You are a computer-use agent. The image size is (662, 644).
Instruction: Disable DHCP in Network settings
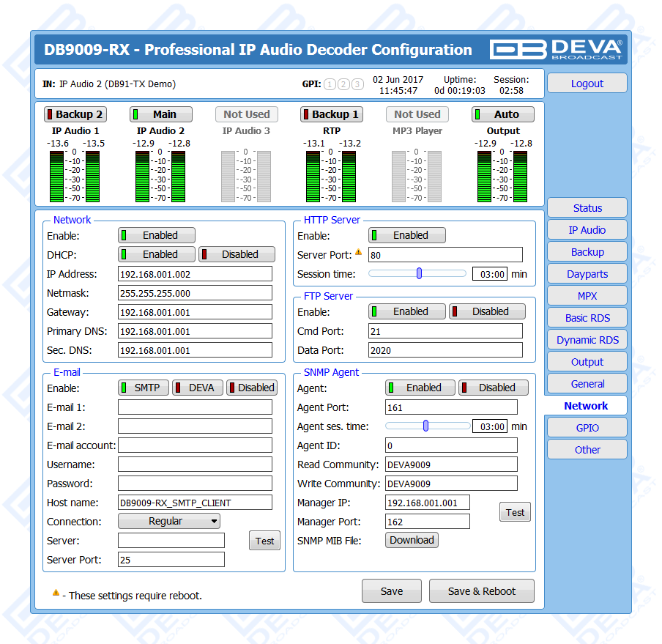click(x=237, y=254)
